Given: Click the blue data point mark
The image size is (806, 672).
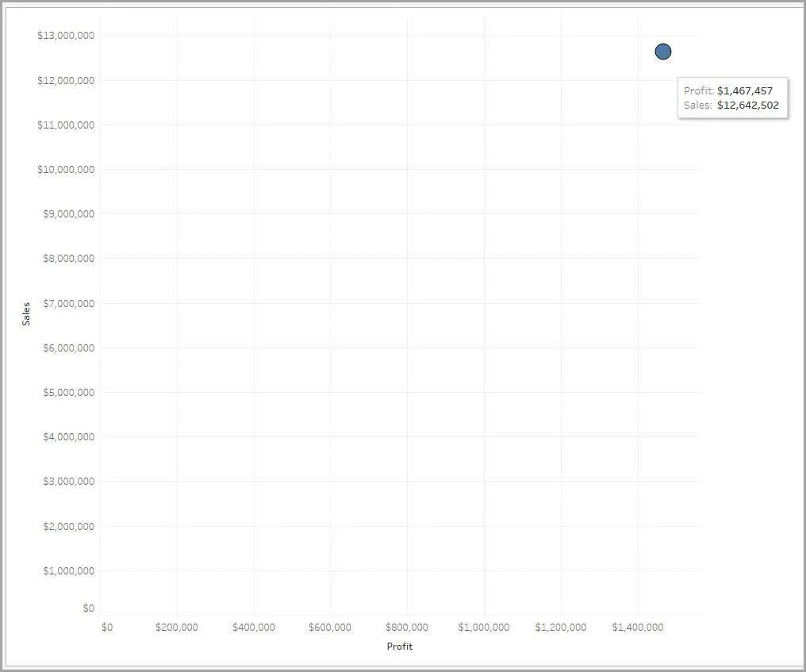Looking at the screenshot, I should click(x=663, y=52).
